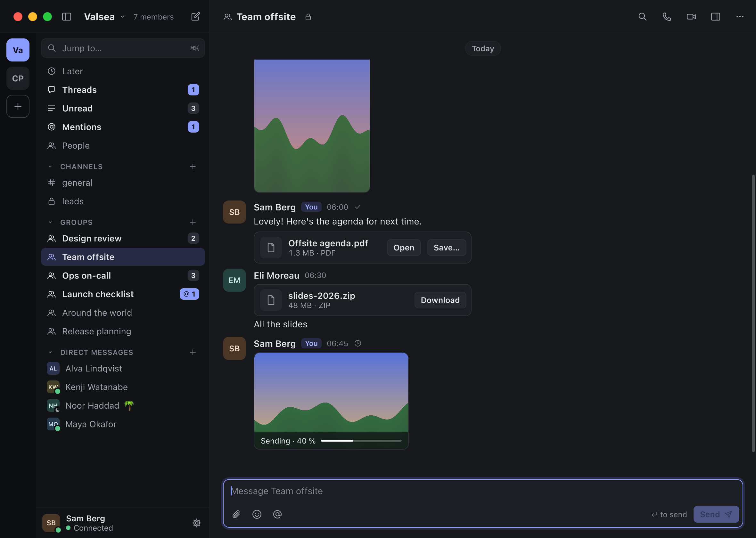Open the People directory
Image resolution: width=756 pixels, height=538 pixels.
click(123, 145)
